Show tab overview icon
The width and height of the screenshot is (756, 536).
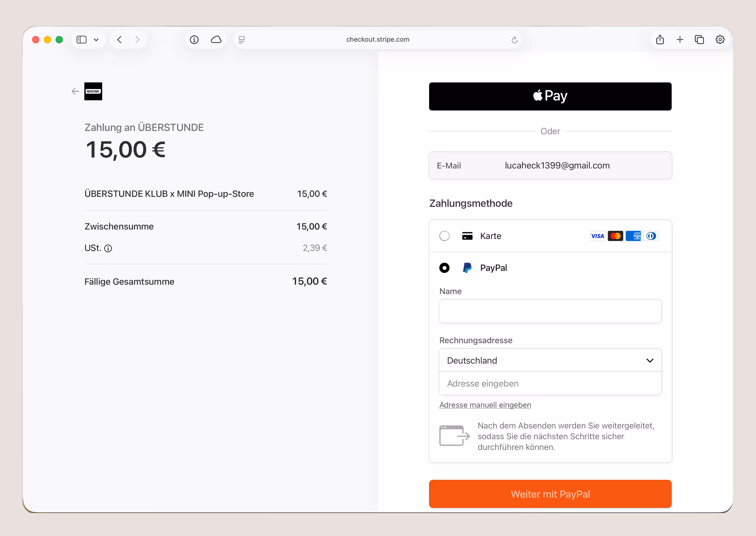click(x=699, y=40)
